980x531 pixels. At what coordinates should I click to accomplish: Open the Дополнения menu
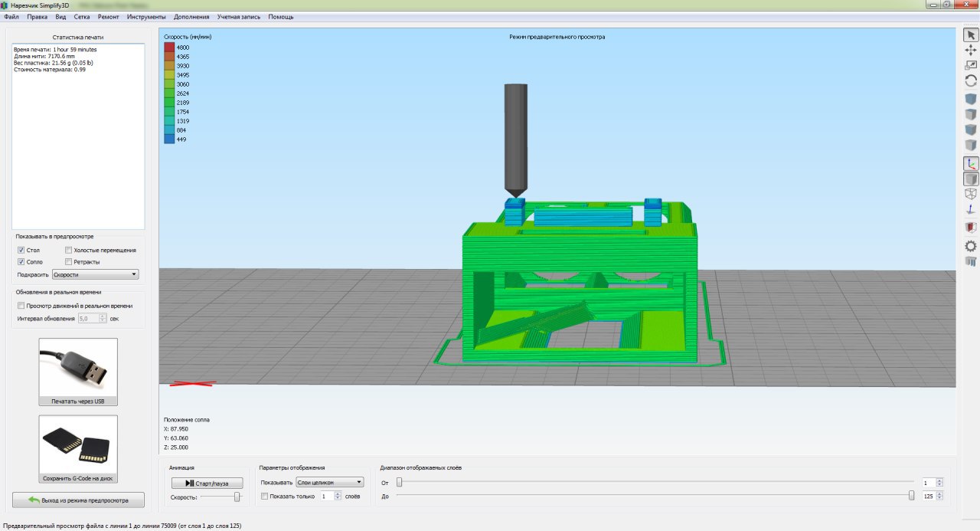[x=192, y=16]
